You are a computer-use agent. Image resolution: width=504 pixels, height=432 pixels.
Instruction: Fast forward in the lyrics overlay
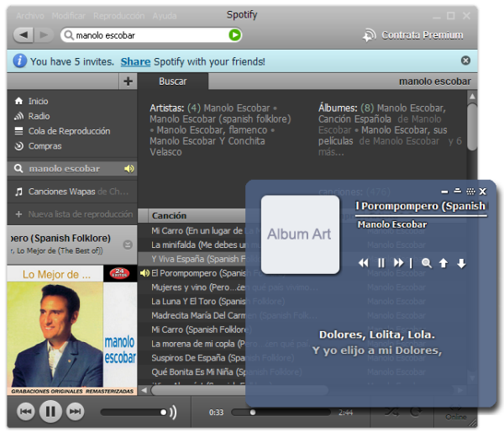point(398,263)
